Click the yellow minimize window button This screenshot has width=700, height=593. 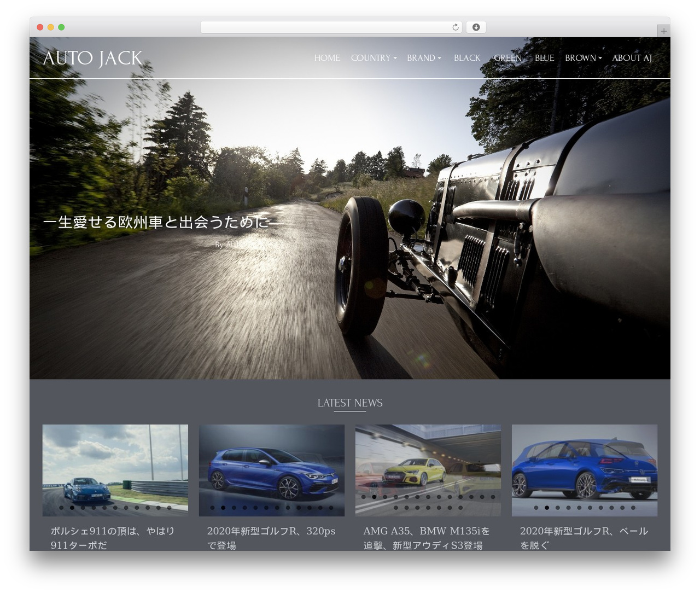click(50, 27)
